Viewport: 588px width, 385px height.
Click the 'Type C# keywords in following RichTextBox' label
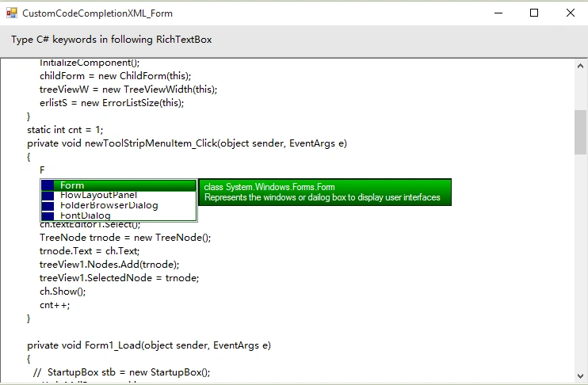tap(112, 40)
